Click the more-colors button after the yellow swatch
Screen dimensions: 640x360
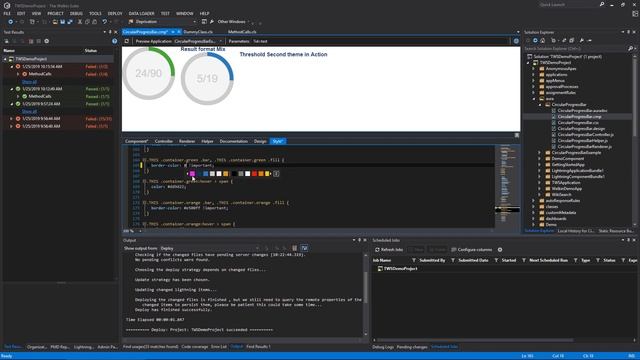tap(276, 174)
